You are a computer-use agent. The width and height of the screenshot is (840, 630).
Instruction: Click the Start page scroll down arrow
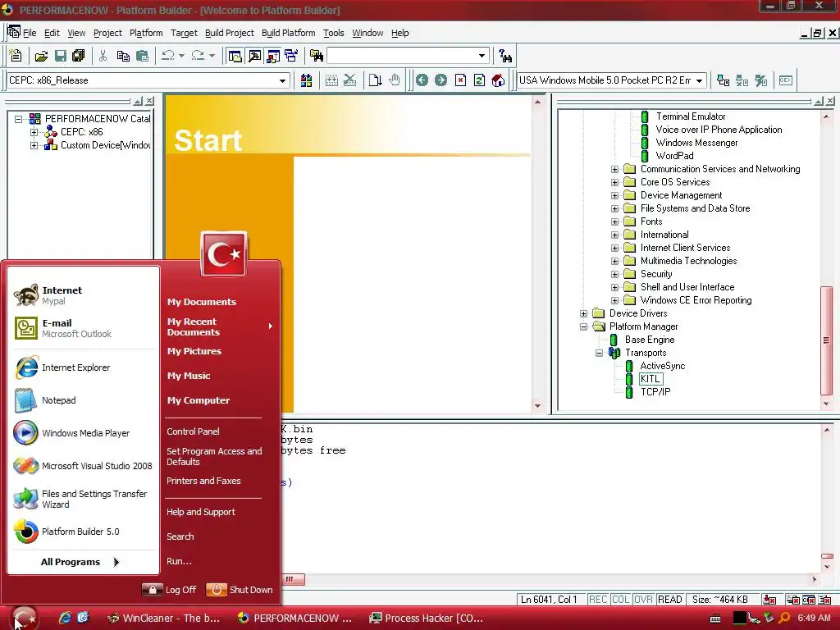(537, 406)
